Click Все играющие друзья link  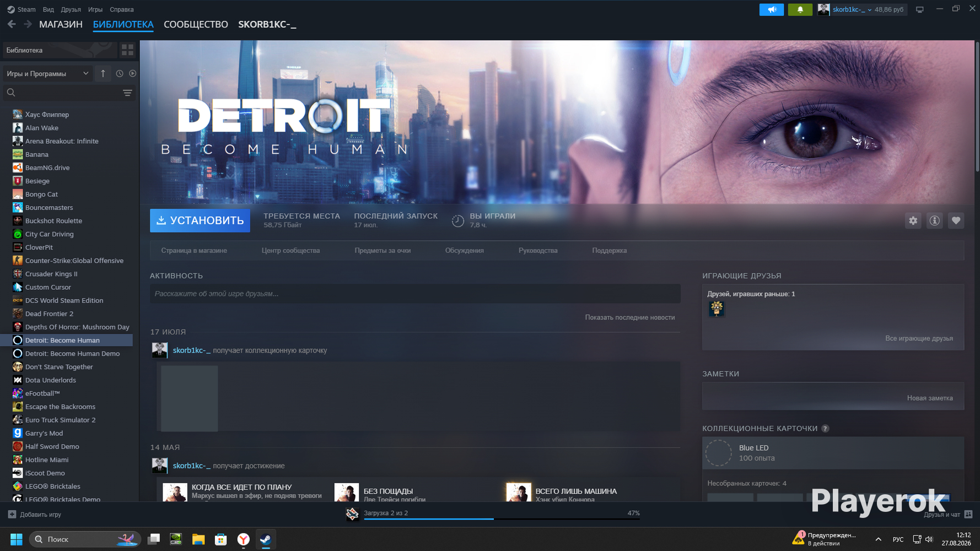(x=919, y=338)
